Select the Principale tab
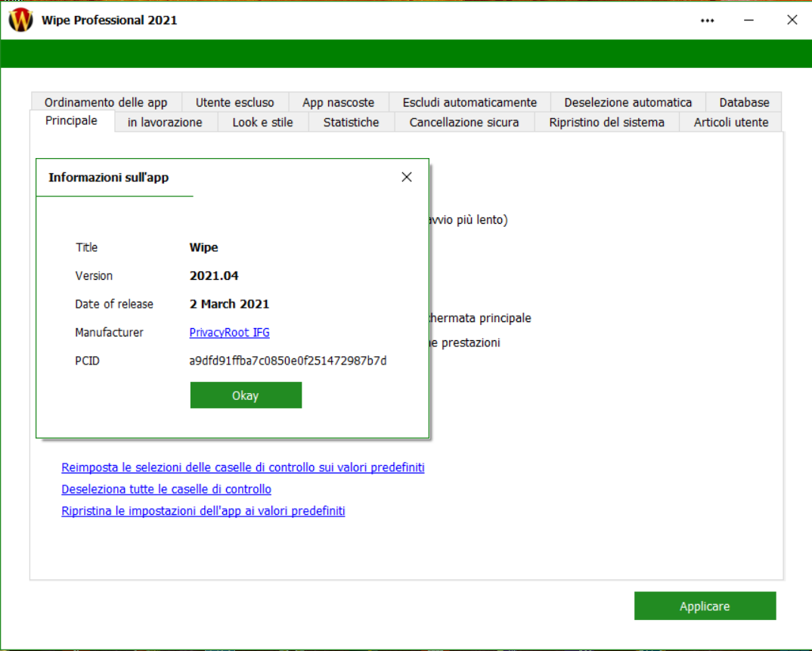Viewport: 812px width, 651px height. tap(72, 121)
